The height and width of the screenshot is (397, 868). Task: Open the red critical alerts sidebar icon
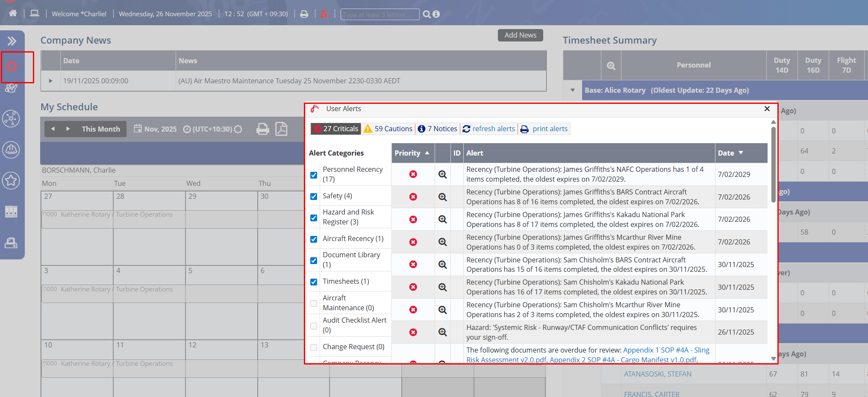(12, 67)
